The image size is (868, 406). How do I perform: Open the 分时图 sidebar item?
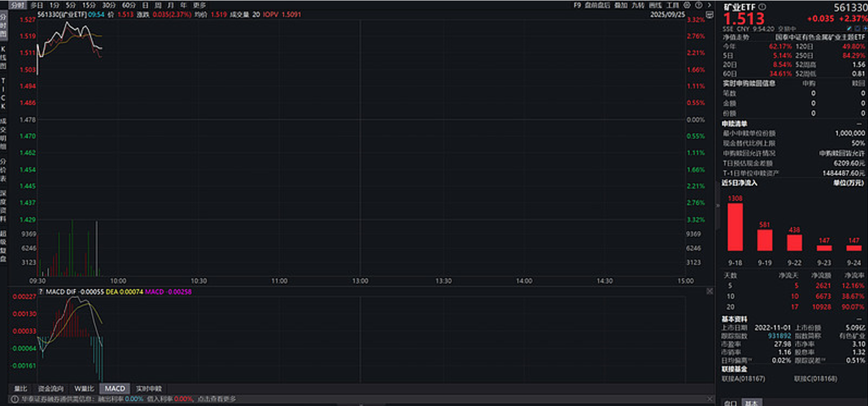[4, 26]
